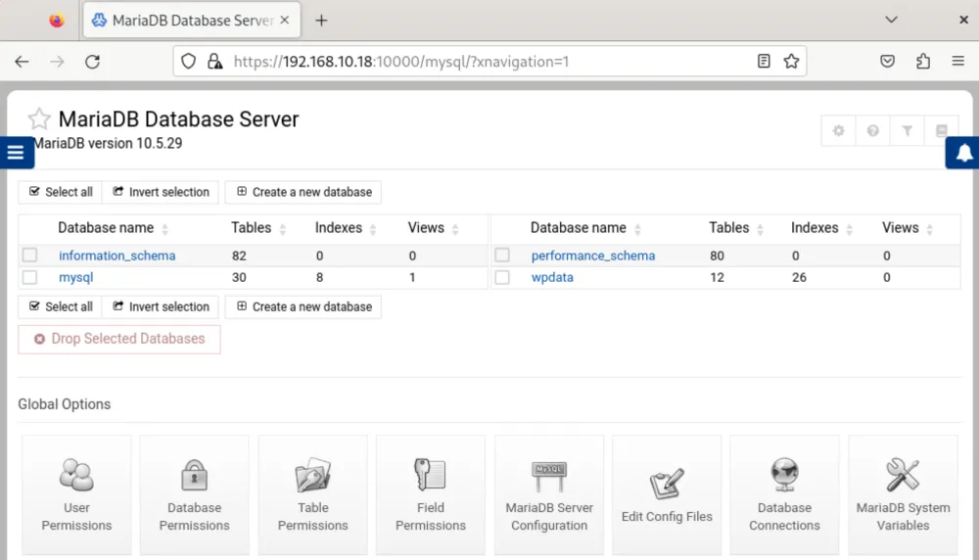Check the mysql database checkbox

[30, 277]
